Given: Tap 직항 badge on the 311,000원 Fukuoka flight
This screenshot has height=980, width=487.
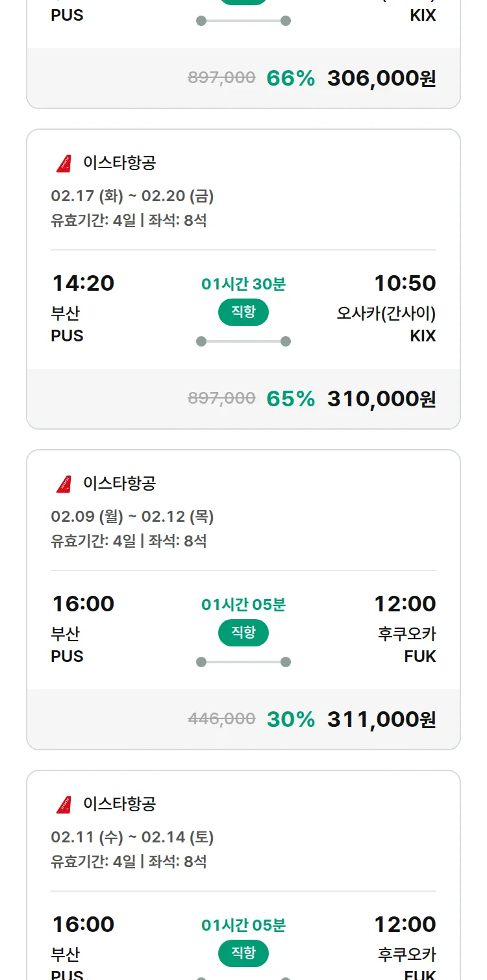Looking at the screenshot, I should (243, 633).
